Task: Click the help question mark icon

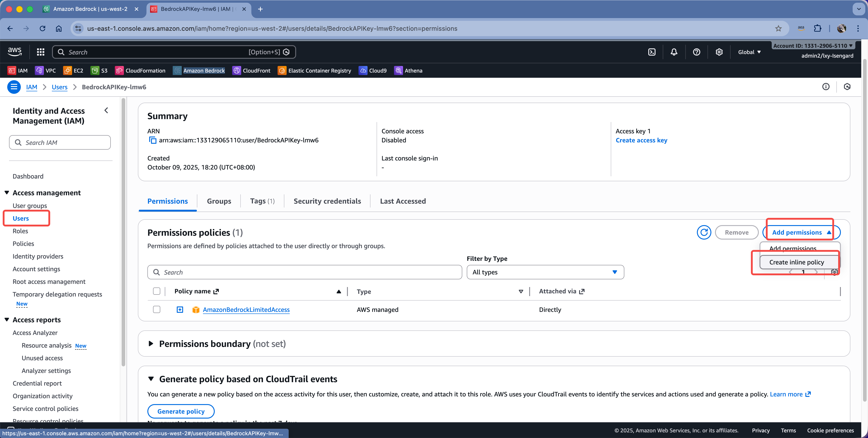Action: point(696,52)
